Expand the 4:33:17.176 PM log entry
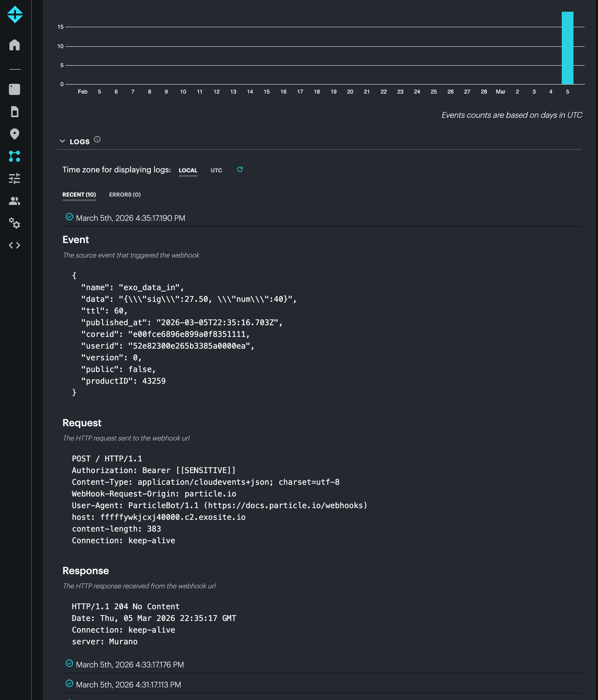The image size is (598, 700). [130, 665]
